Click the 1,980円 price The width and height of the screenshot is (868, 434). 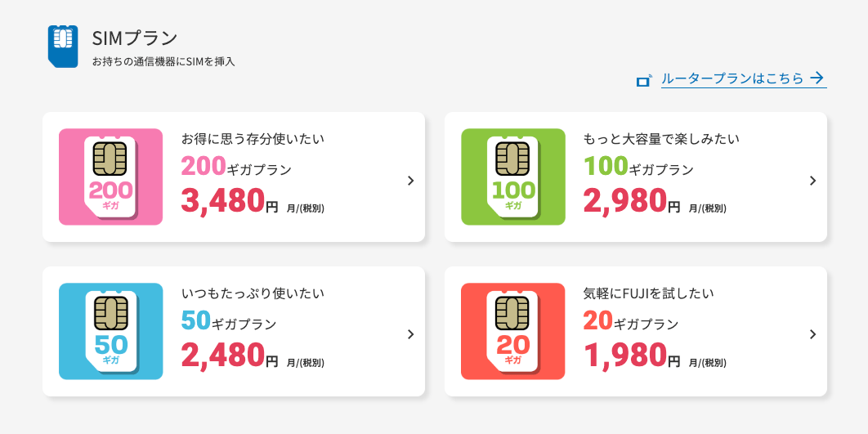click(632, 356)
